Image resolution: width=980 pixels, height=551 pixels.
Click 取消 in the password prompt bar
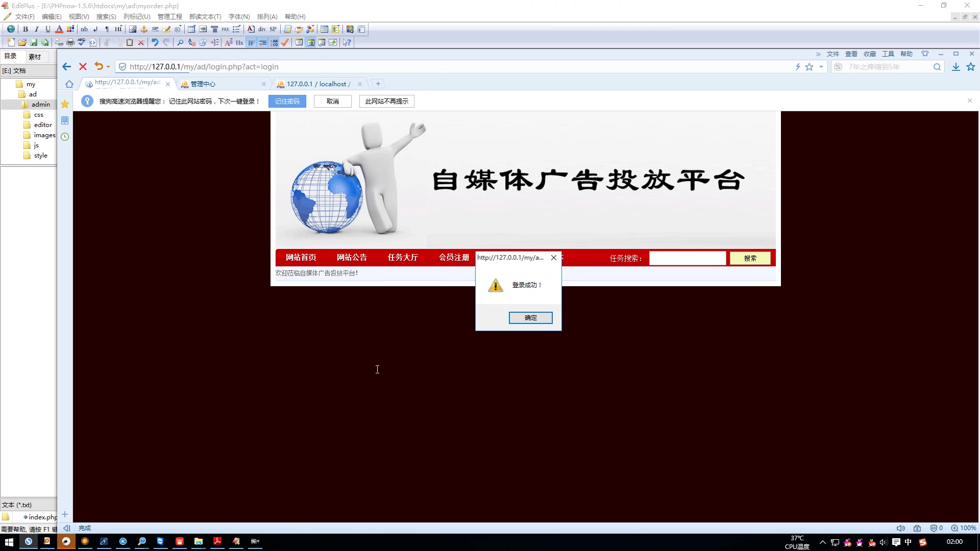pos(333,102)
